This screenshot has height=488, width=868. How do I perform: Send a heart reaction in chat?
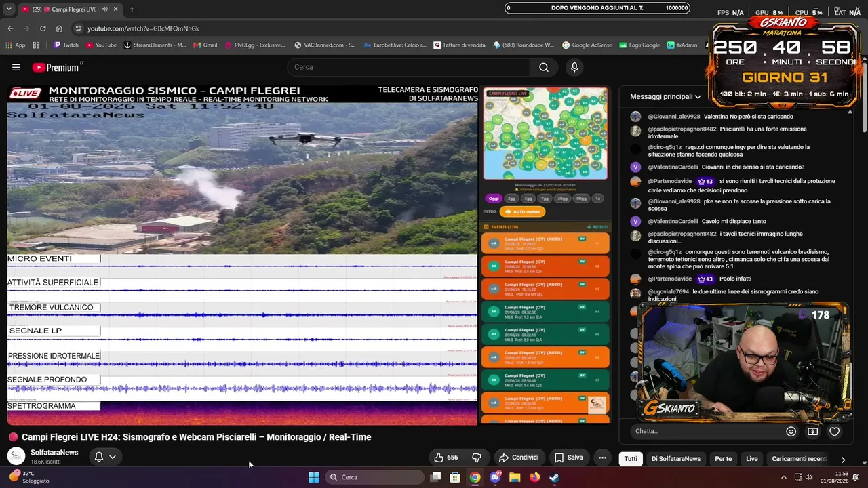click(x=834, y=431)
